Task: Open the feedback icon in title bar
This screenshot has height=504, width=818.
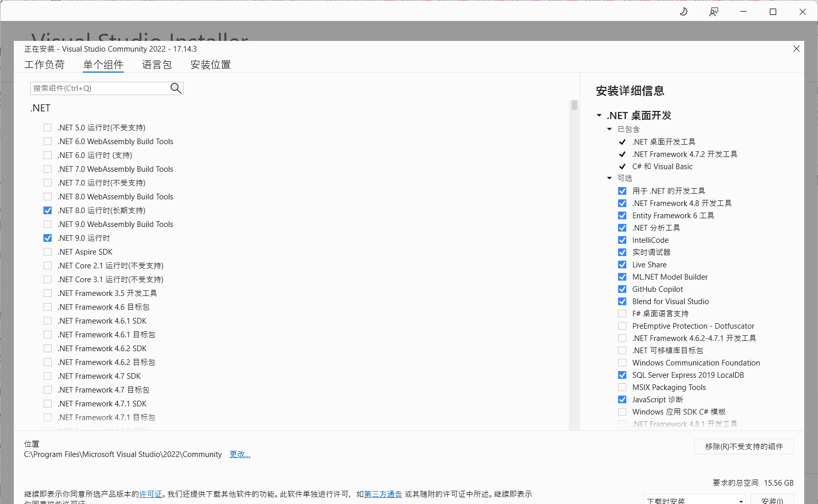Action: click(713, 11)
